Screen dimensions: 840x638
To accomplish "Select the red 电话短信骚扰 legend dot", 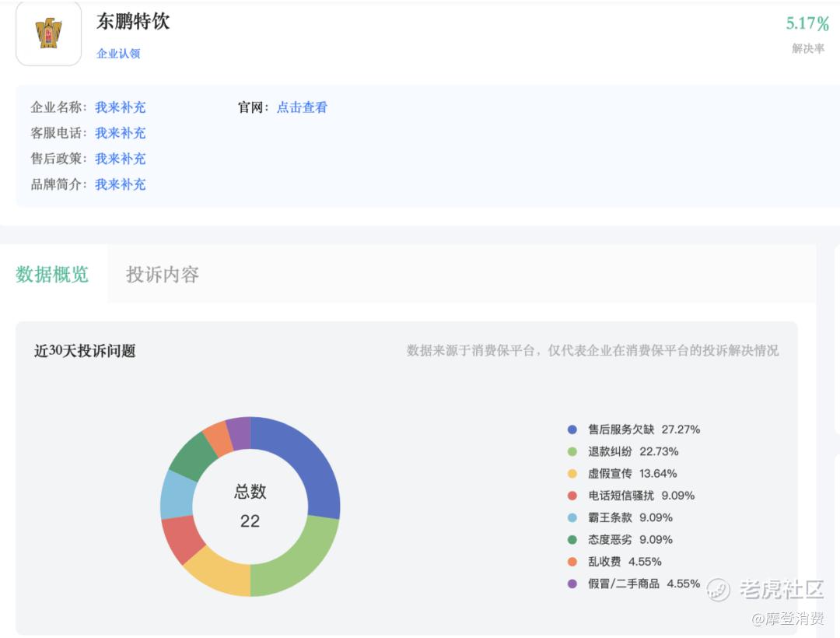I will [572, 496].
